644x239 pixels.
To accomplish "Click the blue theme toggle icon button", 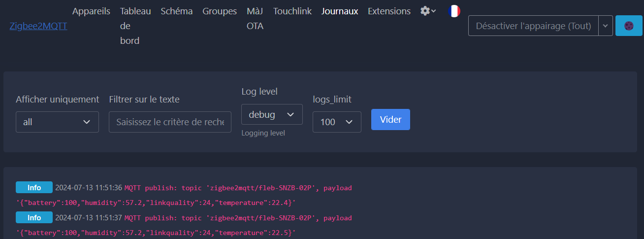I will pyautogui.click(x=629, y=26).
